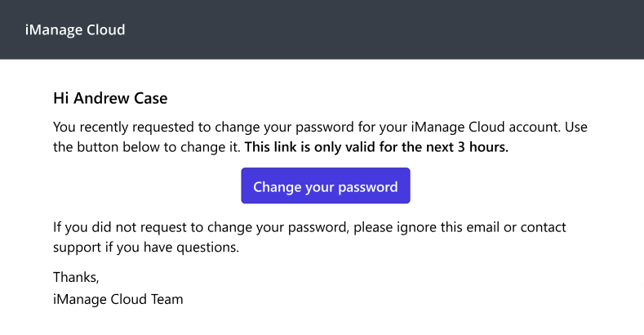This screenshot has width=644, height=335.
Task: Click "Use" ending the first paragraph line
Action: point(576,127)
